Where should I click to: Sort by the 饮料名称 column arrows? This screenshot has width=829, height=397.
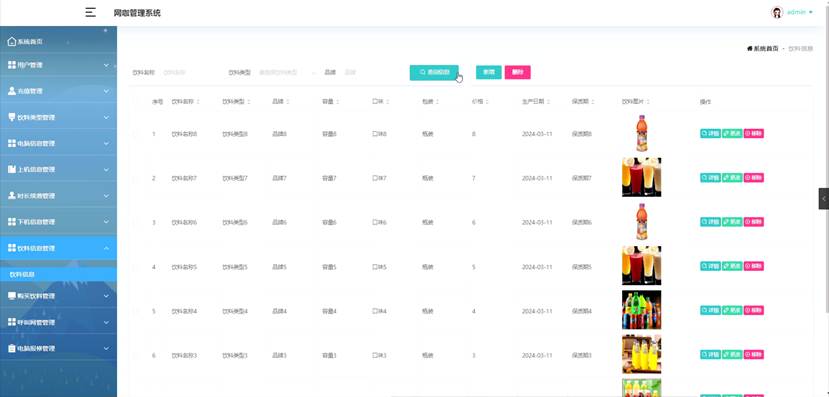[198, 101]
